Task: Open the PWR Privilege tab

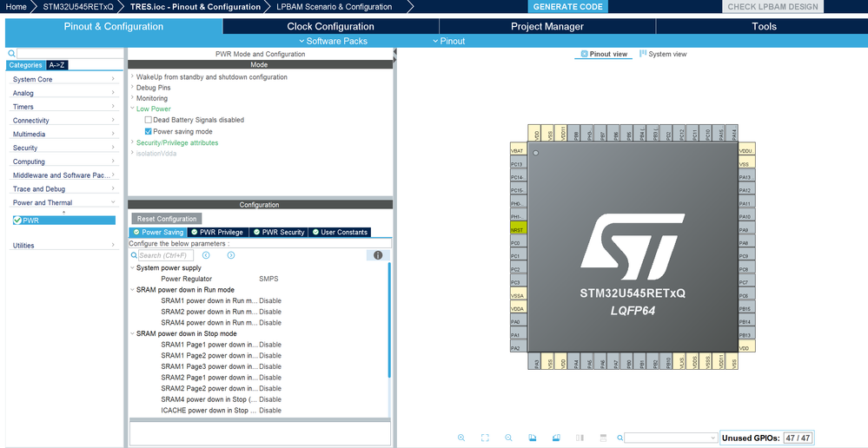Action: (x=218, y=232)
